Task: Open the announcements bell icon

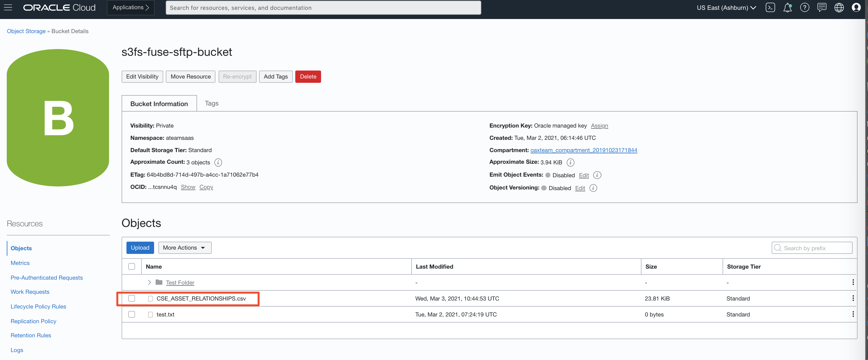Action: (788, 7)
